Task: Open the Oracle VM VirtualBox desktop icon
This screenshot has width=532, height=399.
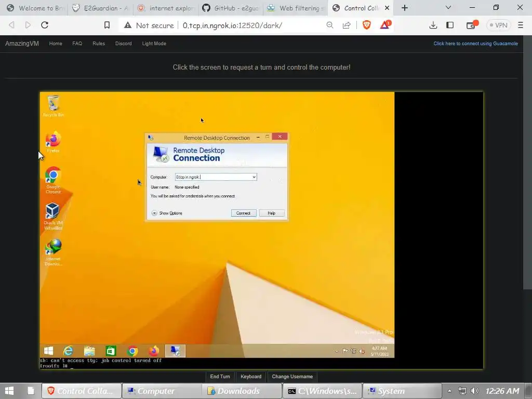Action: 54,216
